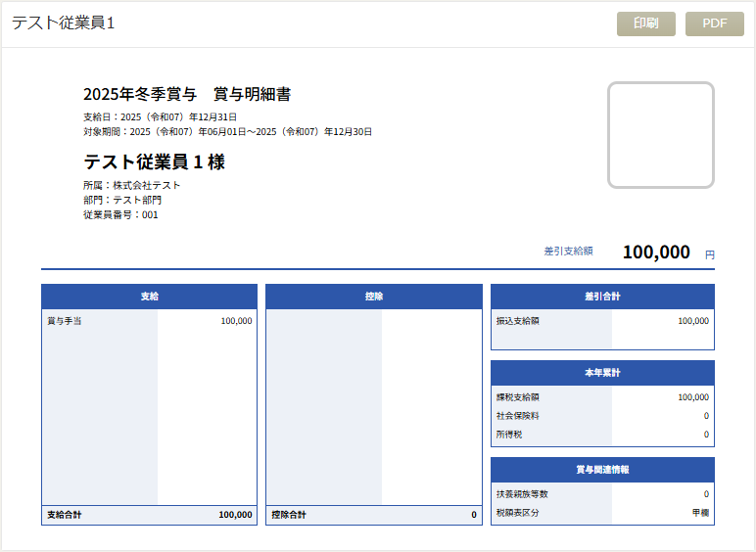756x552 pixels.
Task: Click the 課税支給額 row label
Action: [x=518, y=397]
